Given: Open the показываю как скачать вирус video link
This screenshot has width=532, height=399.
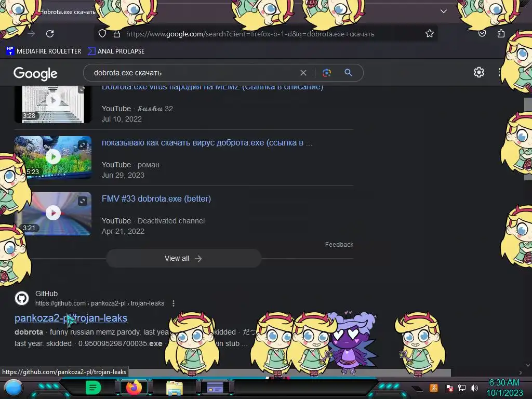Looking at the screenshot, I should pyautogui.click(x=207, y=143).
